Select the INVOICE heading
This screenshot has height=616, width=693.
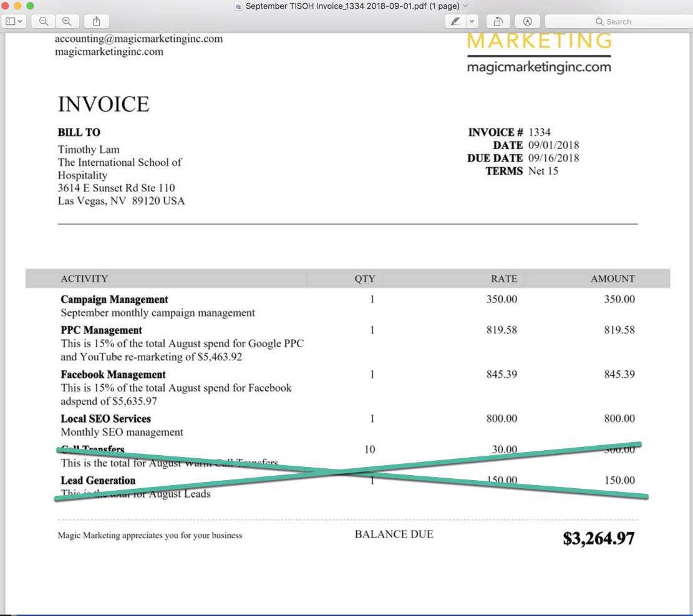104,104
